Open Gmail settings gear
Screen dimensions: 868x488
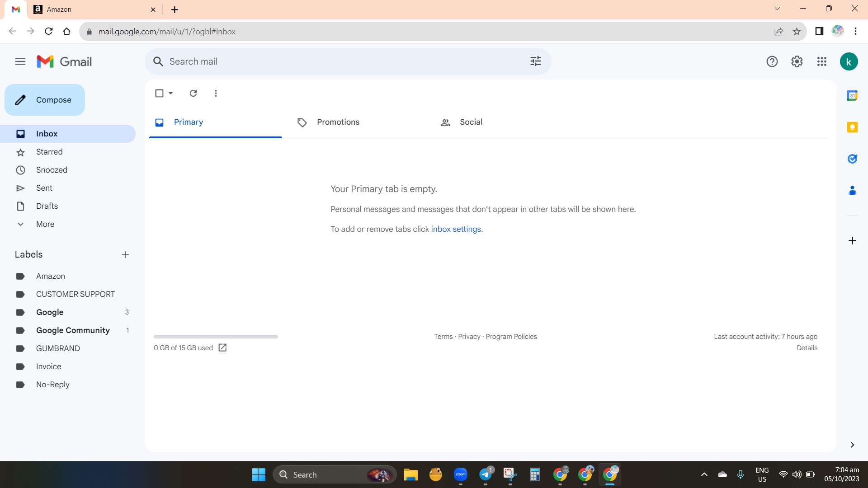[x=797, y=61]
